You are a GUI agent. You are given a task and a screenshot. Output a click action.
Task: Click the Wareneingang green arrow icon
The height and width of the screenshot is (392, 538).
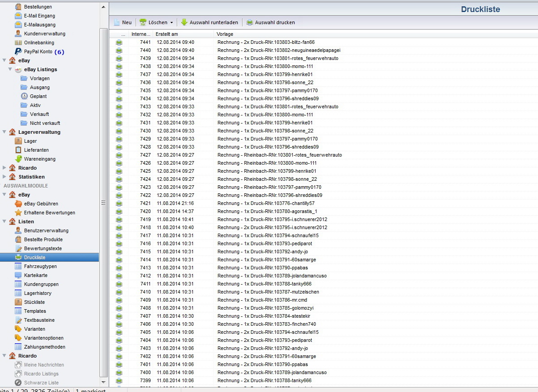click(x=18, y=159)
